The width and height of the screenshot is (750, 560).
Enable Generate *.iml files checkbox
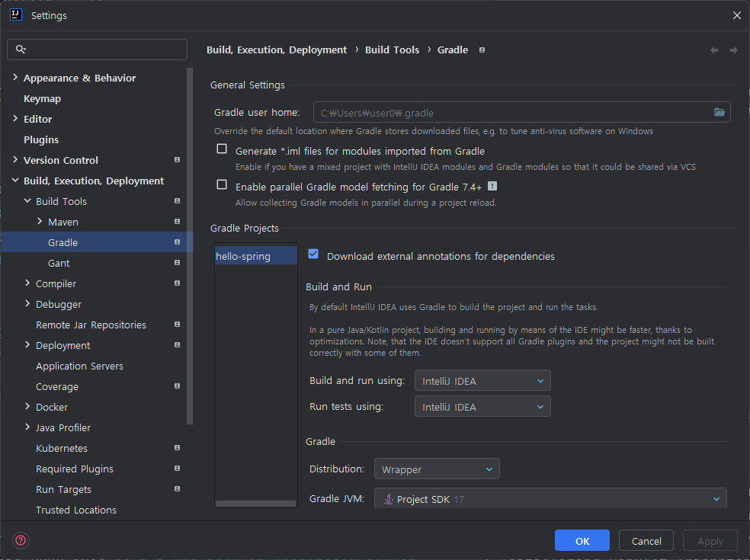[222, 149]
